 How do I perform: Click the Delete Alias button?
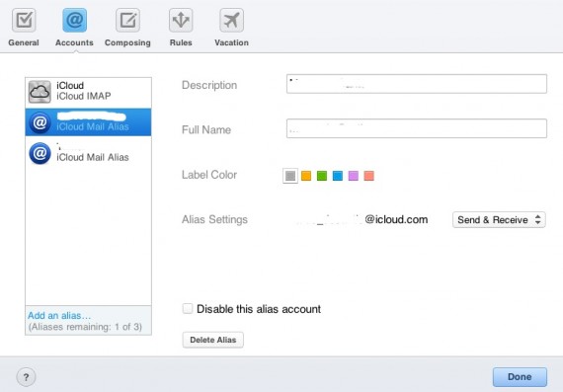pos(213,340)
